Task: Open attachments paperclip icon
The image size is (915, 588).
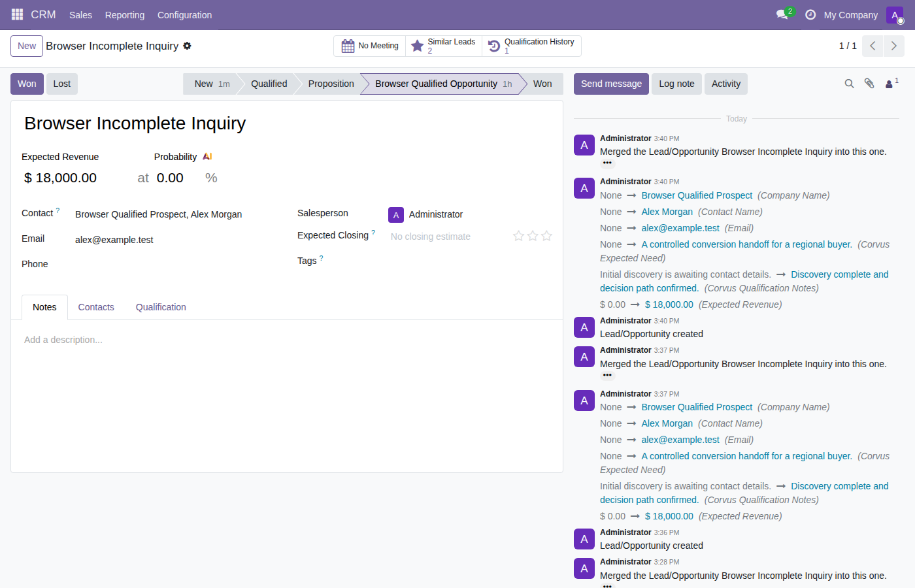Action: [x=869, y=84]
